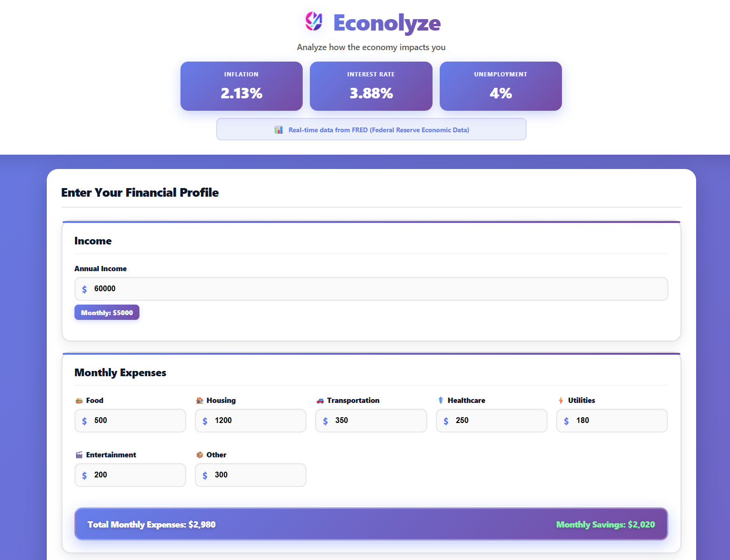Click the Housing expense input showing 1200
The image size is (730, 560).
250,420
